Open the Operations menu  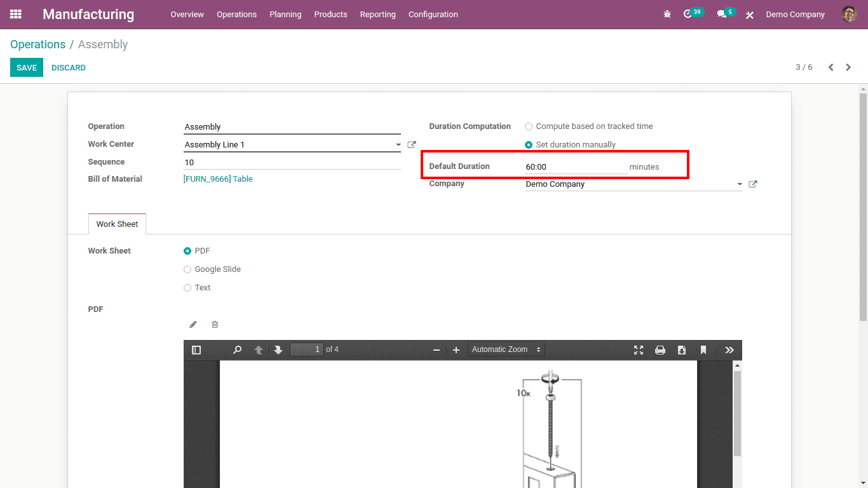(x=236, y=14)
